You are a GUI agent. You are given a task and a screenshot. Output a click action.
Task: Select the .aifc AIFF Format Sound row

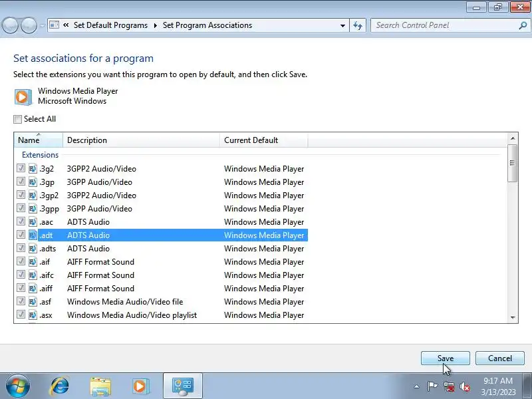coord(162,275)
